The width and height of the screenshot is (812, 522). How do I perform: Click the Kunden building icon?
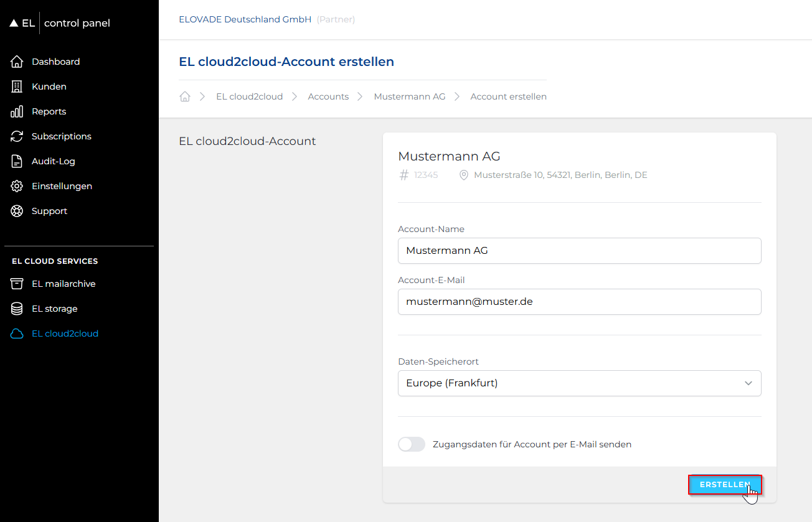[x=17, y=86]
